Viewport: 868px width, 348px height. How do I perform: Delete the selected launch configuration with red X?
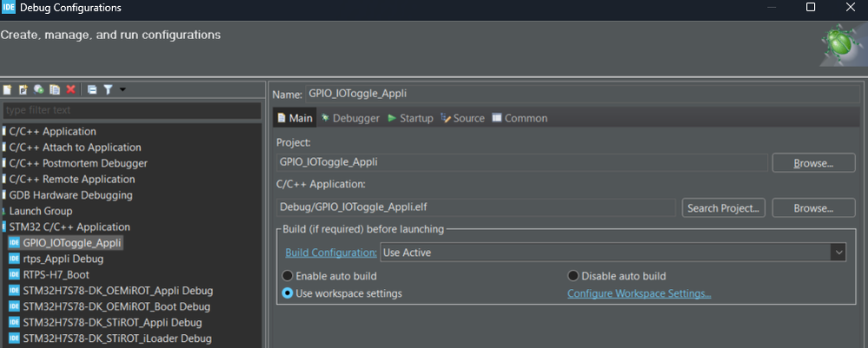click(70, 89)
